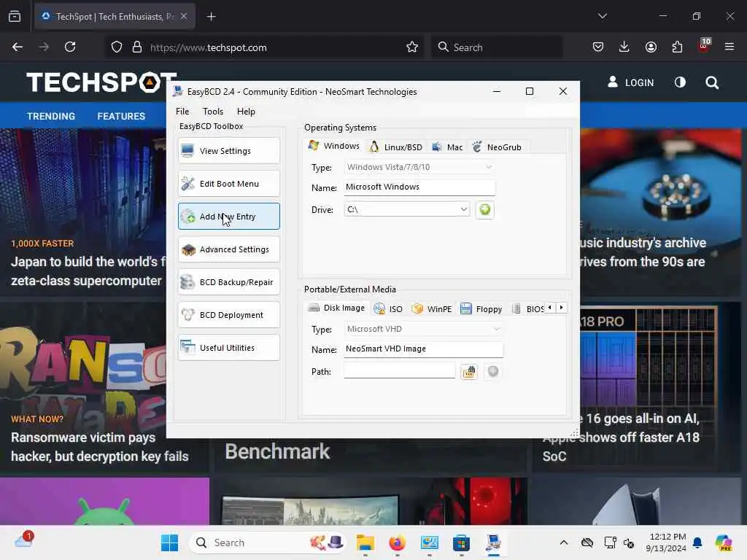Click the browse folder icon next to Path

pyautogui.click(x=469, y=371)
